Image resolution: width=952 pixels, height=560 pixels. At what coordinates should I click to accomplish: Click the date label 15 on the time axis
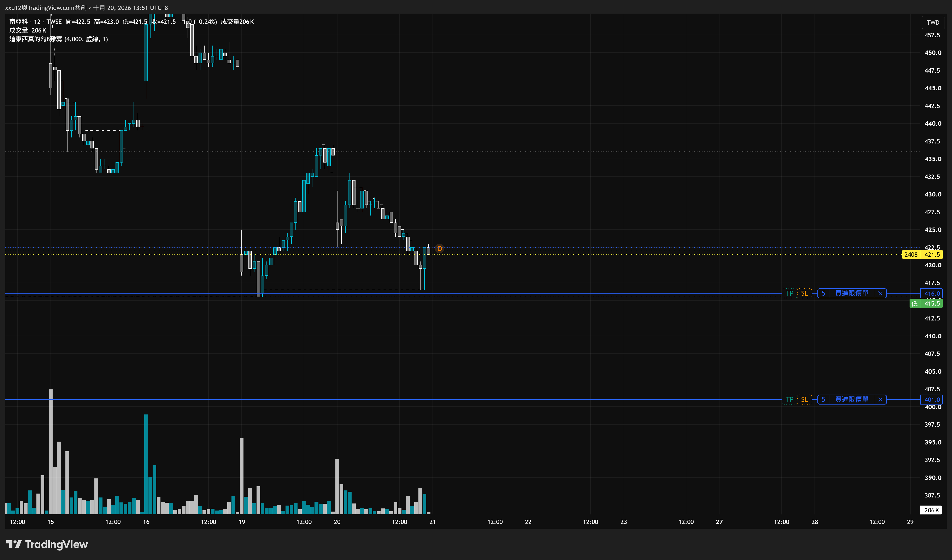tap(51, 522)
